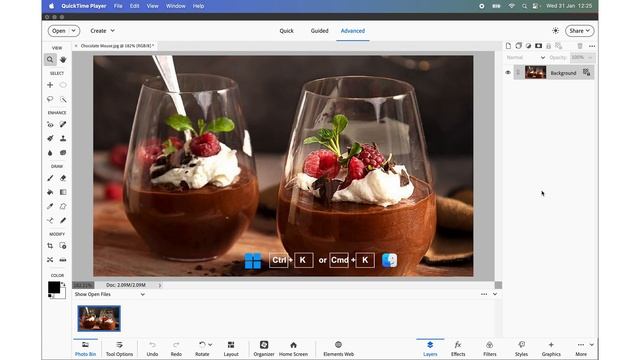This screenshot has height=360, width=640.
Task: Select the Brush tool in Draw
Action: point(50,178)
